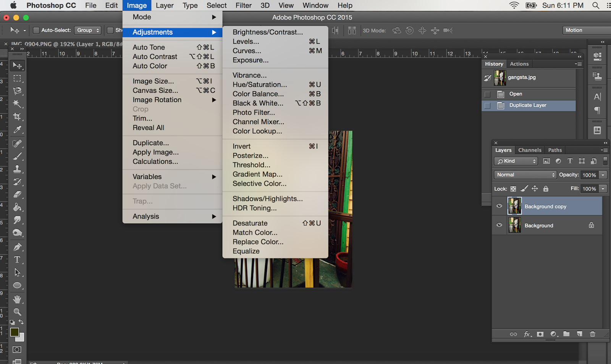Open the Motion workspace dropdown
Screen dimensions: 611x364
pos(587,30)
